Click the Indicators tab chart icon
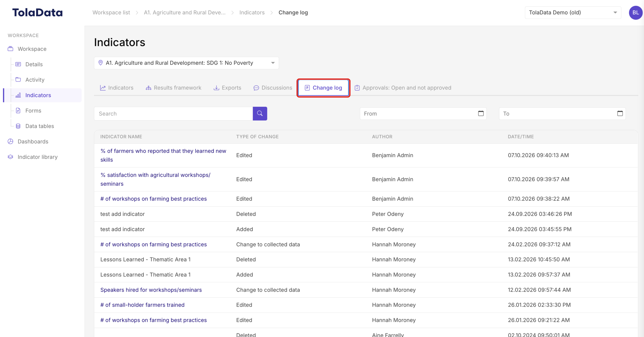 103,88
